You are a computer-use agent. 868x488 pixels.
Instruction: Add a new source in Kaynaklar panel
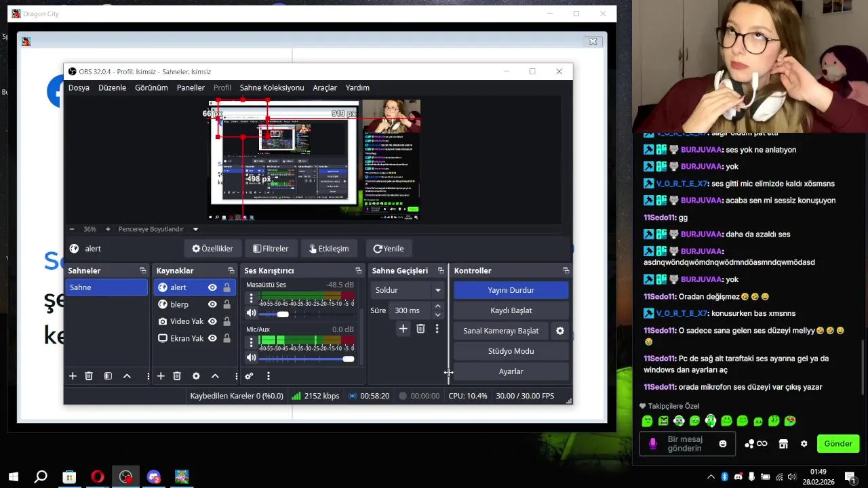click(x=161, y=376)
